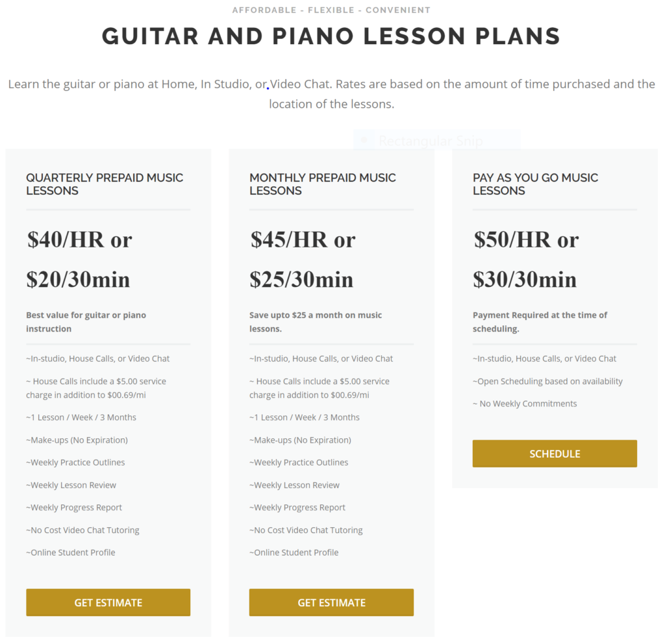Click the faint Rectangular Snip overlay label

(x=430, y=141)
